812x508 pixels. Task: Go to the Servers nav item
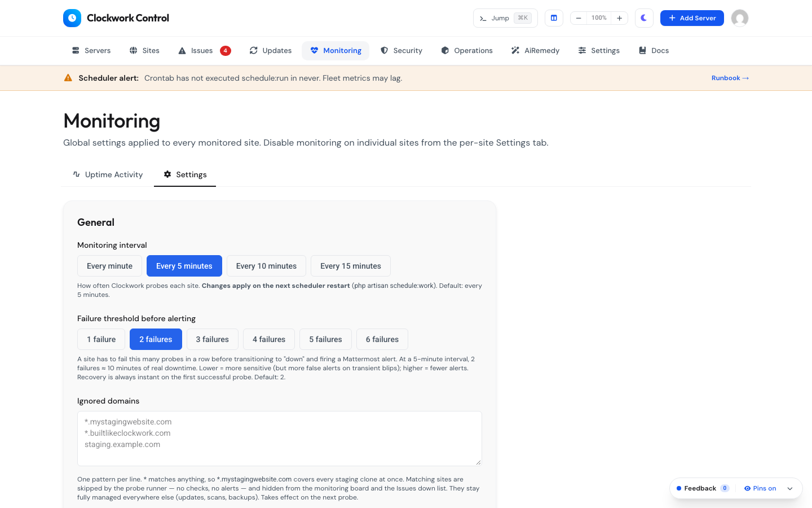91,51
